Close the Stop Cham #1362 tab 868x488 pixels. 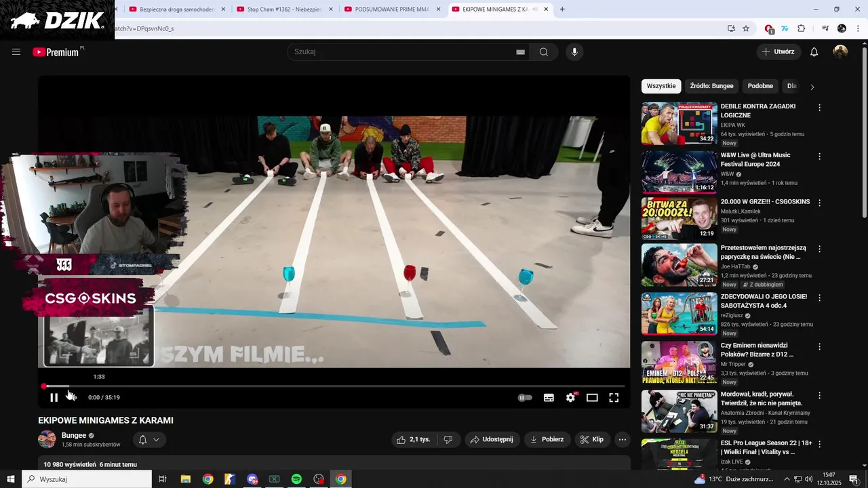pos(330,9)
